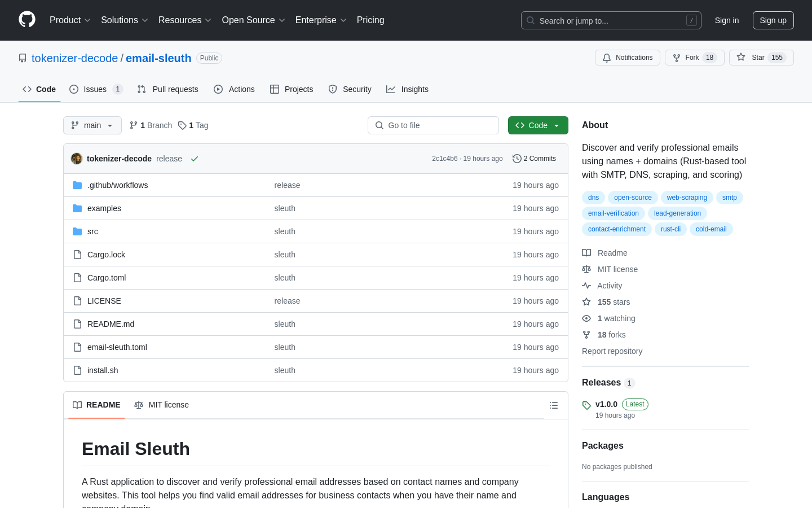
Task: Star the repository
Action: [761, 58]
